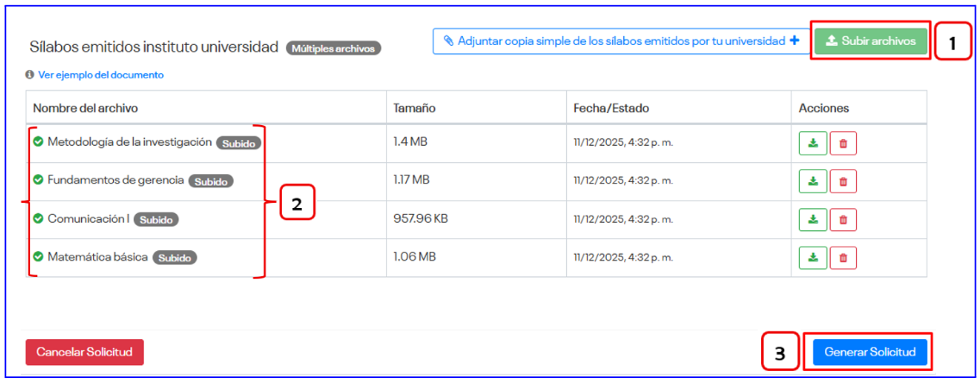Click the Subido badge beside Comunicación I

click(x=156, y=220)
